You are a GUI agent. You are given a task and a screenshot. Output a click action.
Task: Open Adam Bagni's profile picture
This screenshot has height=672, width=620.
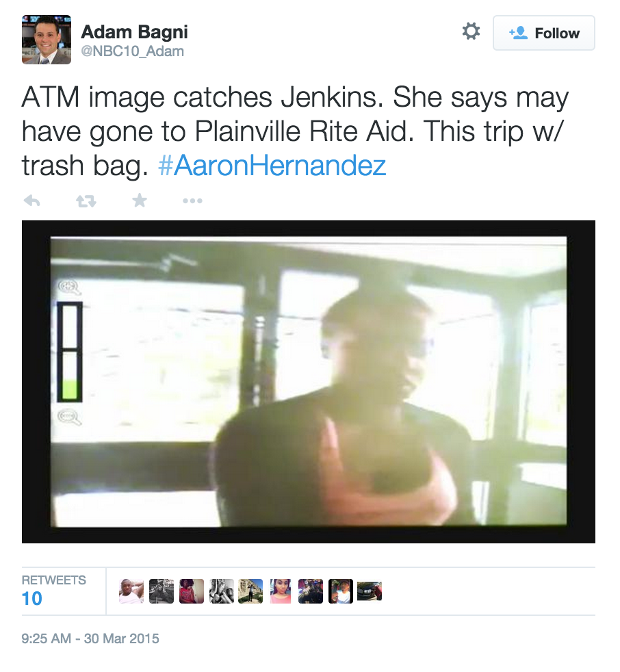click(47, 40)
